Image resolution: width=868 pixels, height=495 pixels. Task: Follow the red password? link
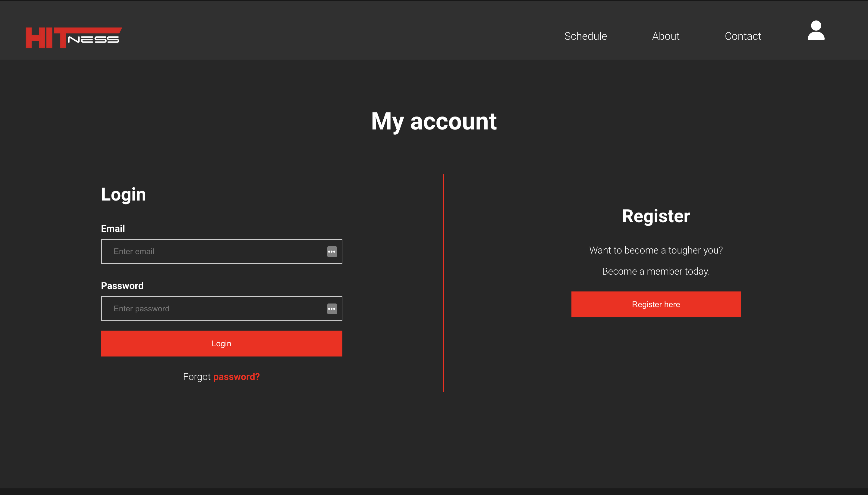(x=236, y=377)
